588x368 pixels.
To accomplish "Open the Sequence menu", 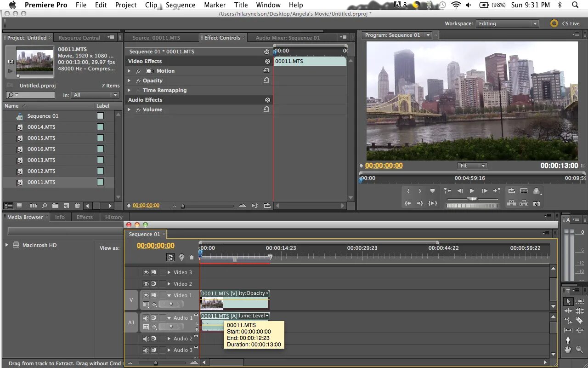I will point(181,5).
